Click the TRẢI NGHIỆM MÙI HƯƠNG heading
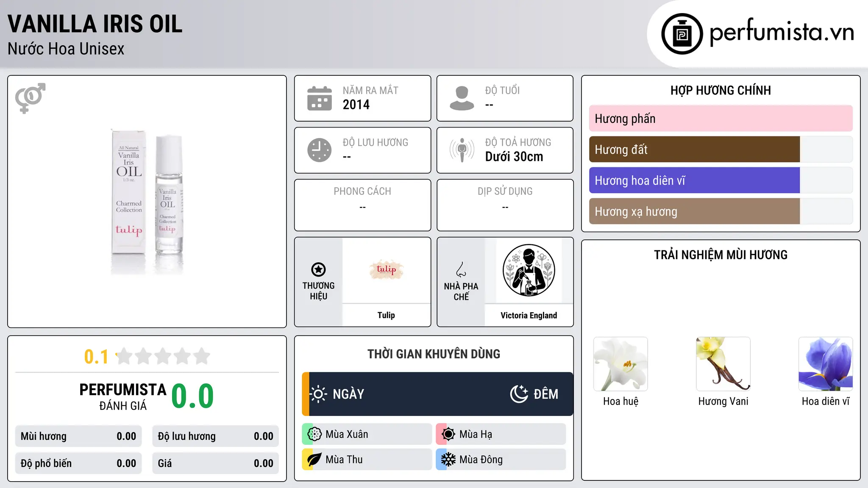 coord(721,255)
